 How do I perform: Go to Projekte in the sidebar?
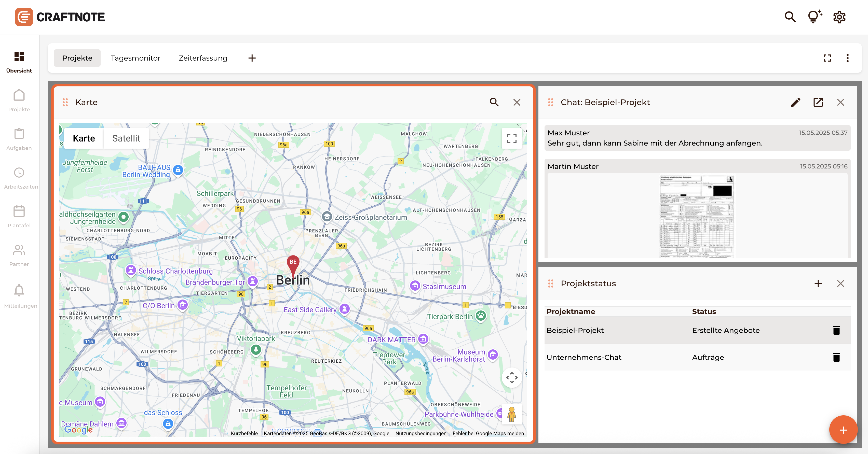click(19, 100)
